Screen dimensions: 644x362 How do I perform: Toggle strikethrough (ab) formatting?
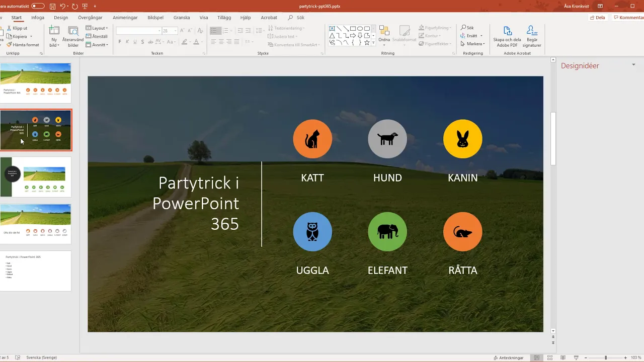[150, 42]
